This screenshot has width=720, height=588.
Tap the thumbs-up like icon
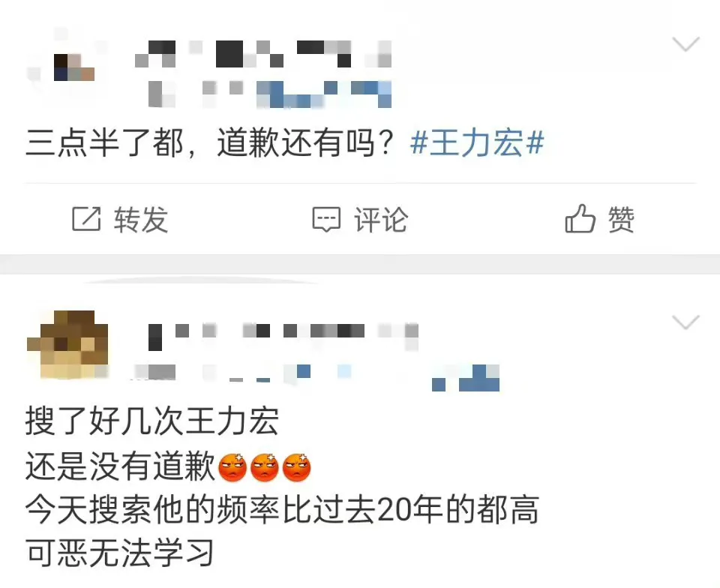(x=580, y=218)
